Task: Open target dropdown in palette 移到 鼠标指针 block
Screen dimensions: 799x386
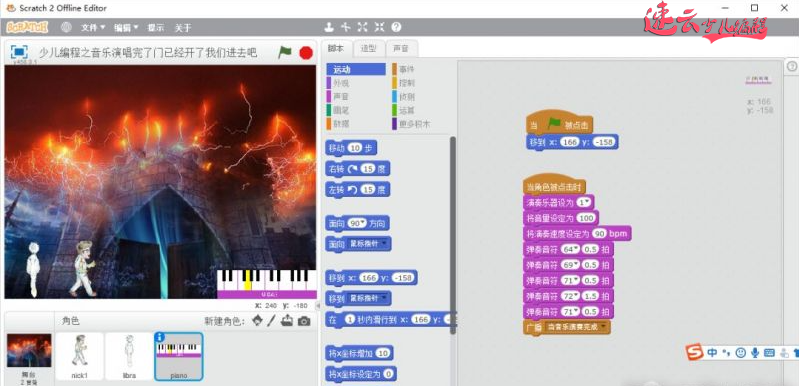Action: pyautogui.click(x=384, y=298)
